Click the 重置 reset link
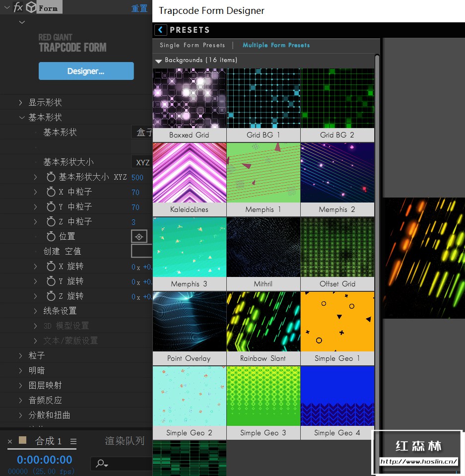This screenshot has height=476, width=465. [139, 8]
